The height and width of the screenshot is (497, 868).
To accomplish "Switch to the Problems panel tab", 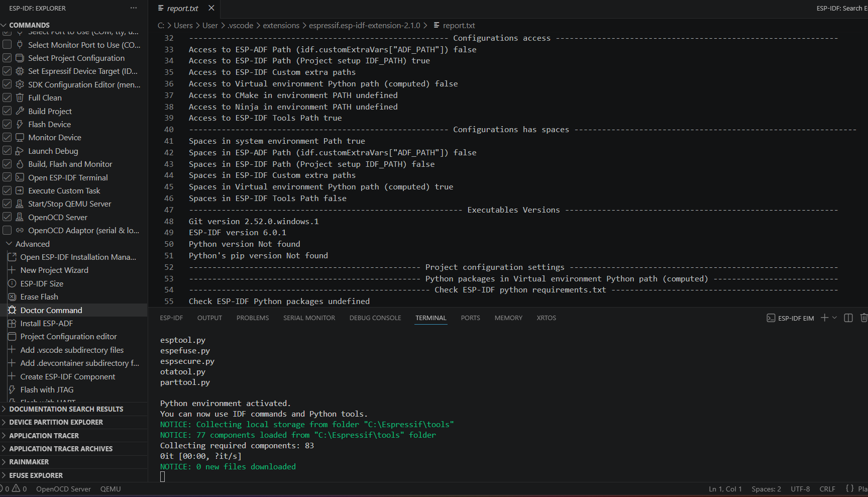I will [253, 318].
